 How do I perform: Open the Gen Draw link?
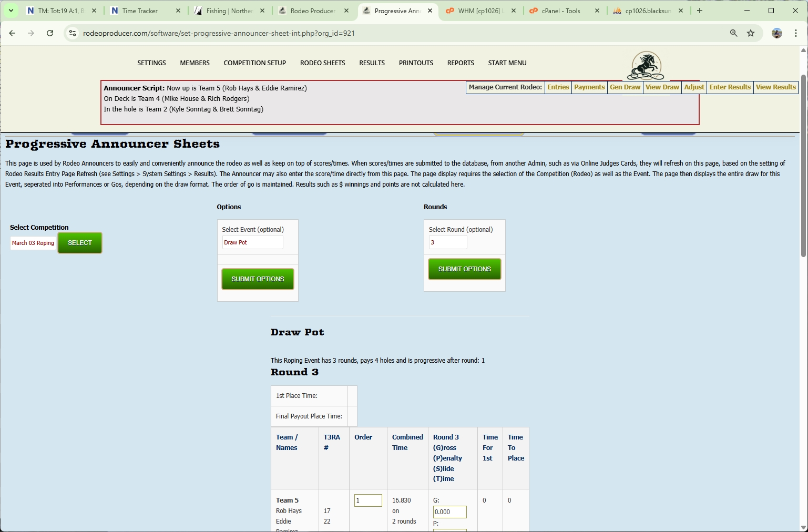tap(625, 87)
